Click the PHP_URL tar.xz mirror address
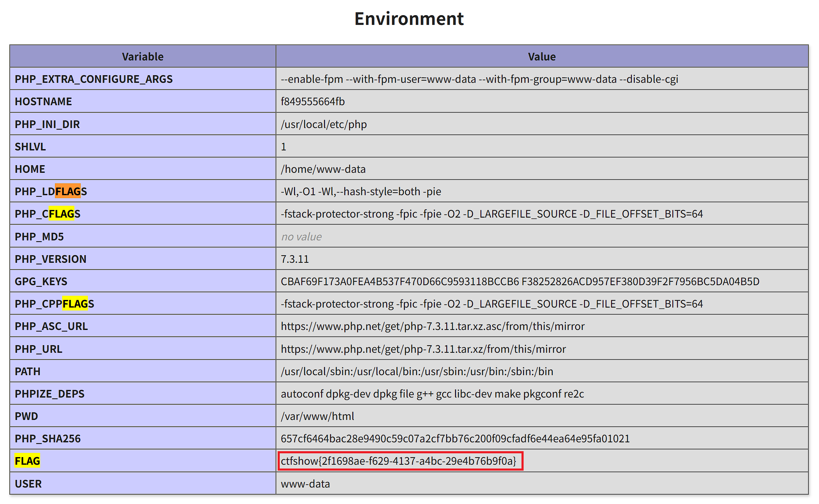The image size is (819, 504). [x=423, y=349]
